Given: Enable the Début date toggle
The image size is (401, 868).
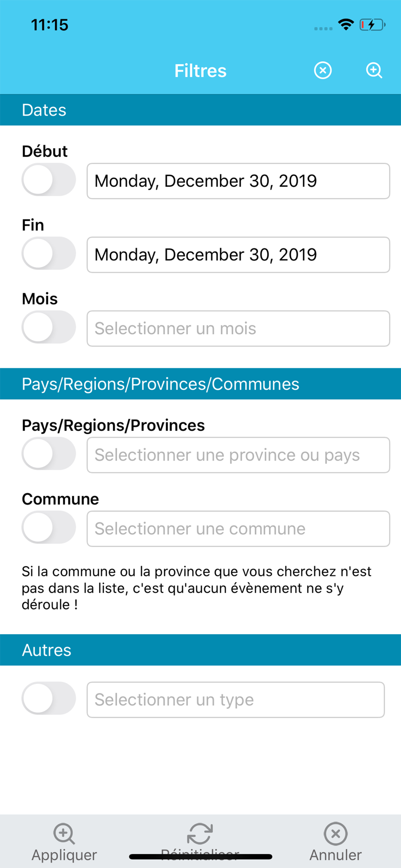Looking at the screenshot, I should pyautogui.click(x=49, y=180).
